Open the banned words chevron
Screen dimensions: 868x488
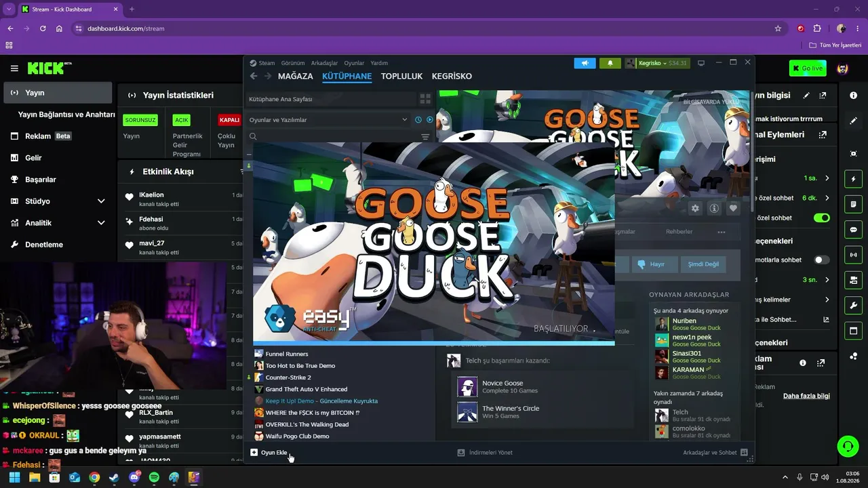[x=827, y=300]
